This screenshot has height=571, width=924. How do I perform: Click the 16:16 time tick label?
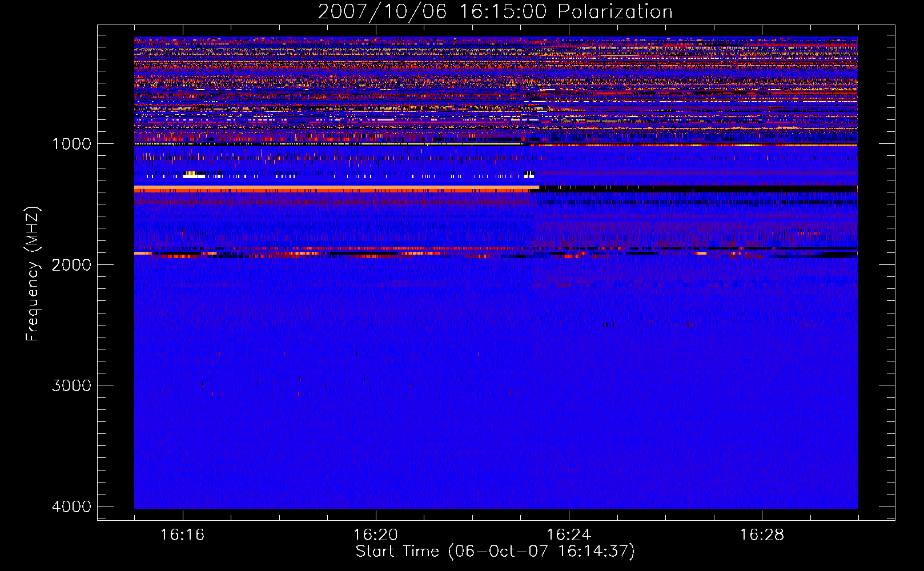(182, 534)
